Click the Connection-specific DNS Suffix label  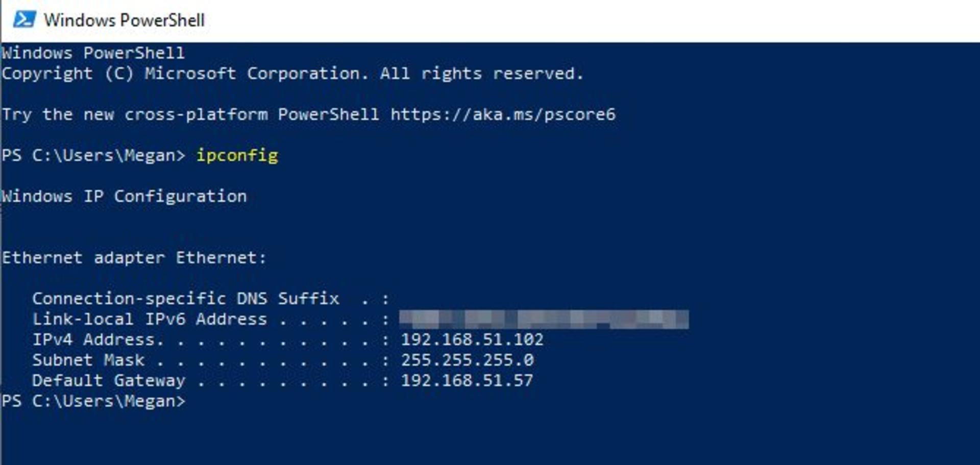click(x=186, y=299)
